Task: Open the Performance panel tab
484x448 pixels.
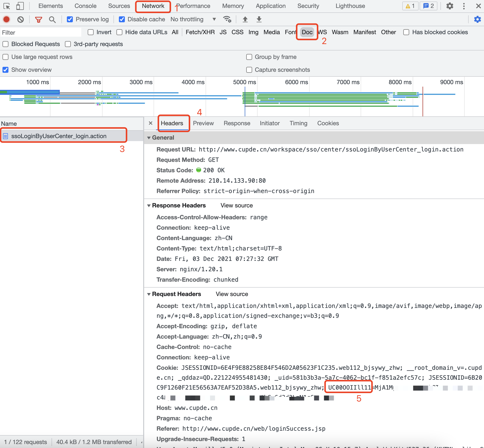Action: point(193,6)
